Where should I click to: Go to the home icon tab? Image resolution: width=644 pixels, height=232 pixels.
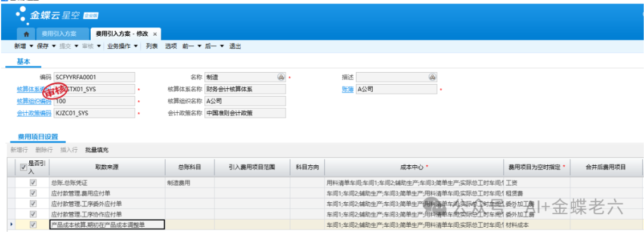coord(26,33)
